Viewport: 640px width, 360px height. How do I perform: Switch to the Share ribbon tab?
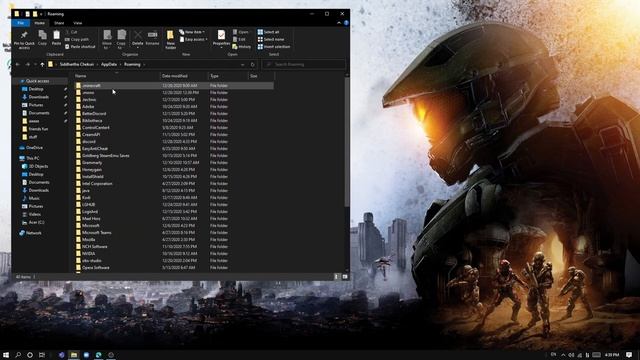tap(59, 23)
